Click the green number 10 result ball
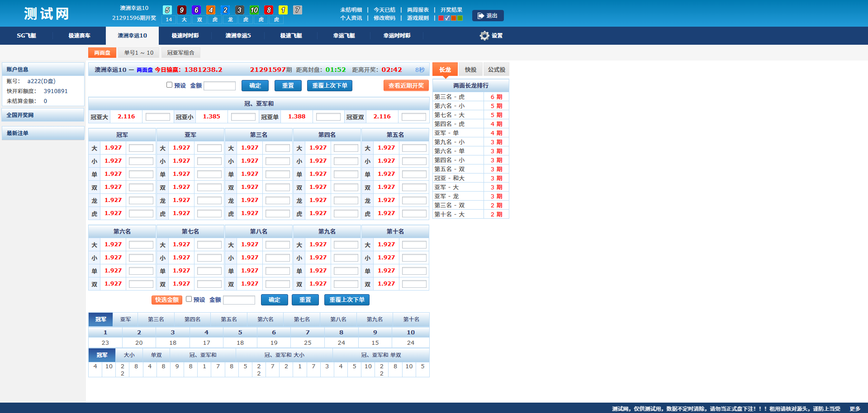Image resolution: width=868 pixels, height=413 pixels. click(x=254, y=10)
